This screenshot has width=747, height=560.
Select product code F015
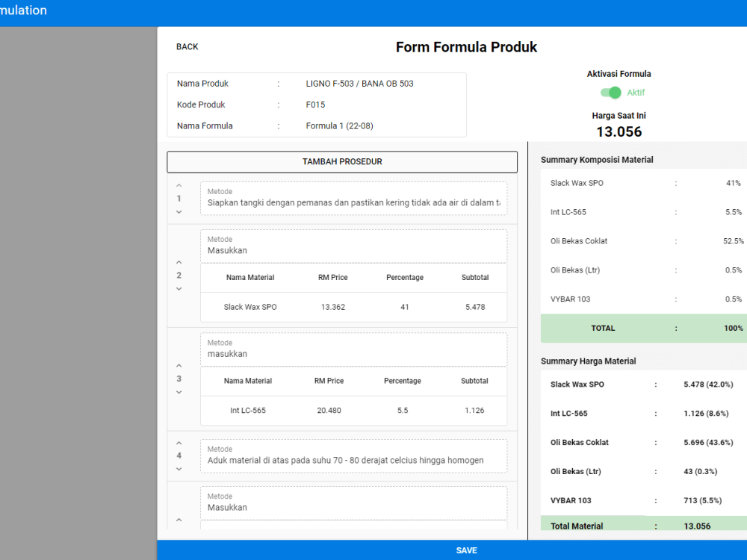click(315, 105)
